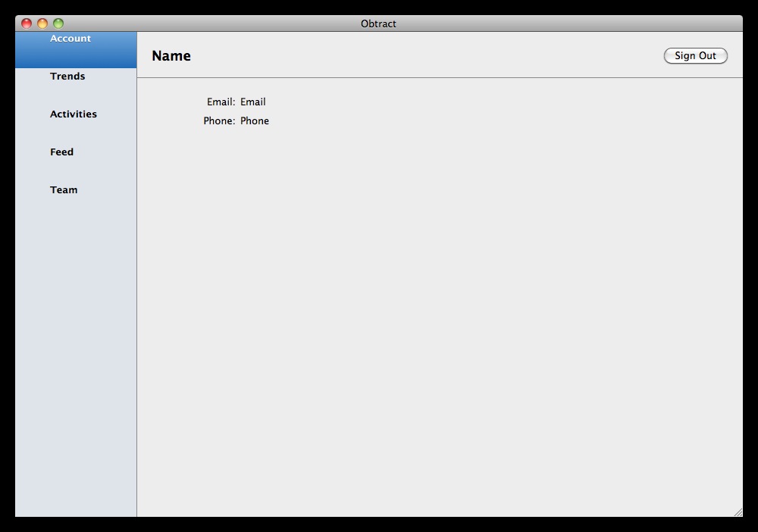Click the Phone value text

coord(254,120)
